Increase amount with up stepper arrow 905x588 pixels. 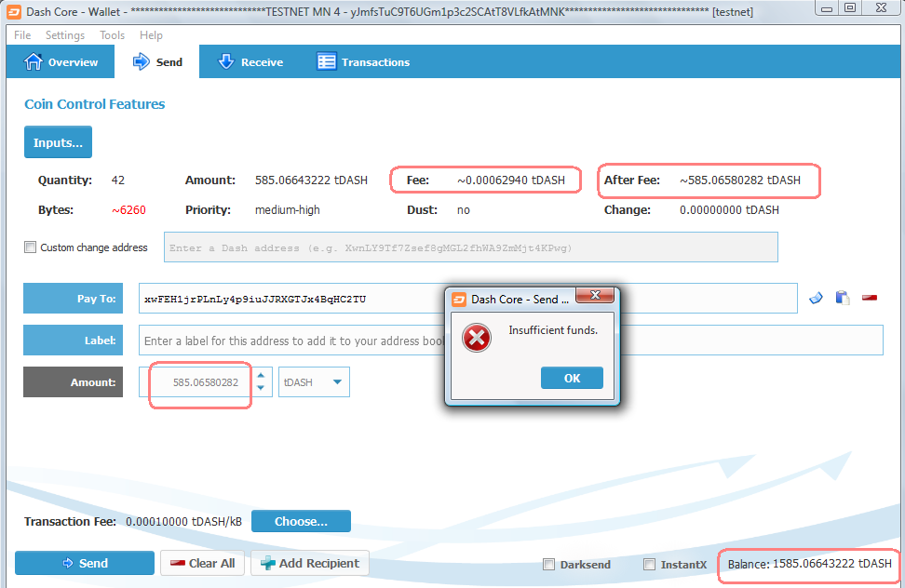pyautogui.click(x=261, y=375)
